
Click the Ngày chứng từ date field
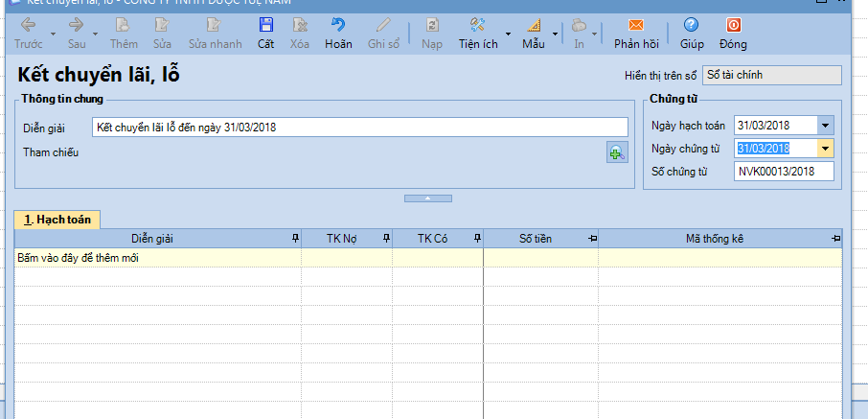(776, 149)
